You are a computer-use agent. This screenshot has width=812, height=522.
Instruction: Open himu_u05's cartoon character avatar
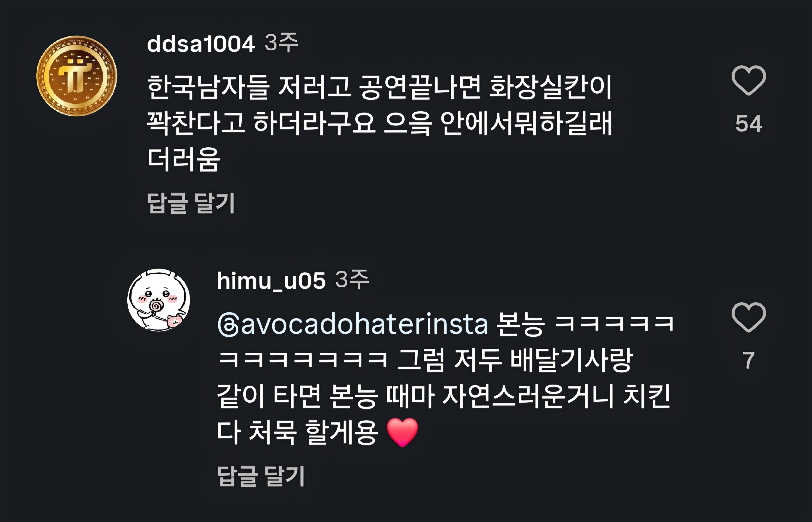coord(158,300)
